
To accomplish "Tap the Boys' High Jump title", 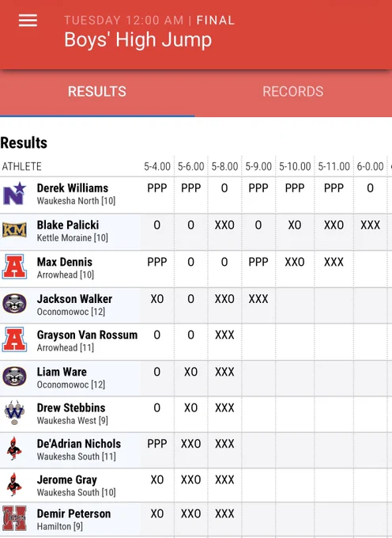I will (138, 40).
